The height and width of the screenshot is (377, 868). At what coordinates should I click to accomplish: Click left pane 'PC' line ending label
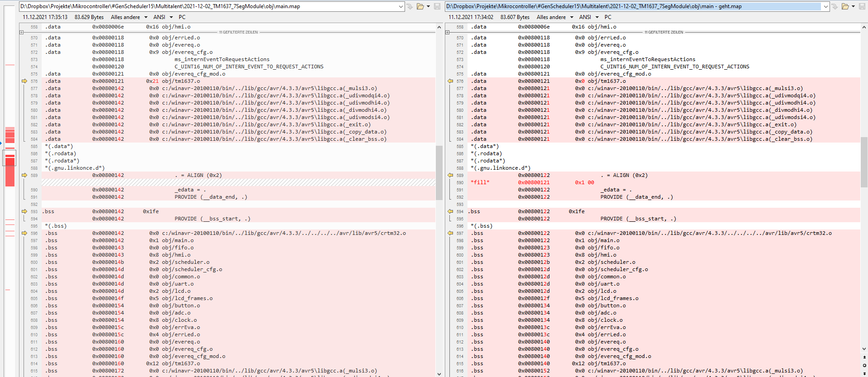[182, 17]
